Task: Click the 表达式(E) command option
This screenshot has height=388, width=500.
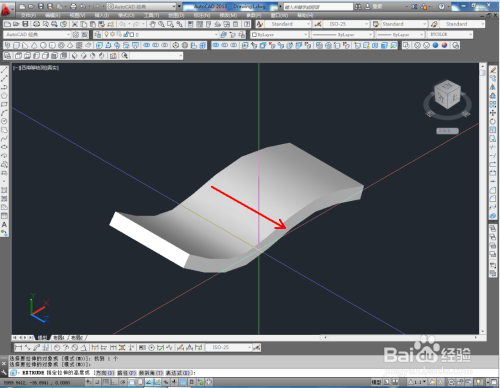Action: [179, 373]
